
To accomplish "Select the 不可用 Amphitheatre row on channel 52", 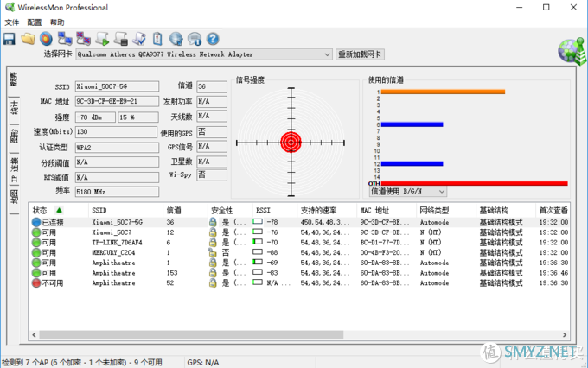I will [x=300, y=283].
